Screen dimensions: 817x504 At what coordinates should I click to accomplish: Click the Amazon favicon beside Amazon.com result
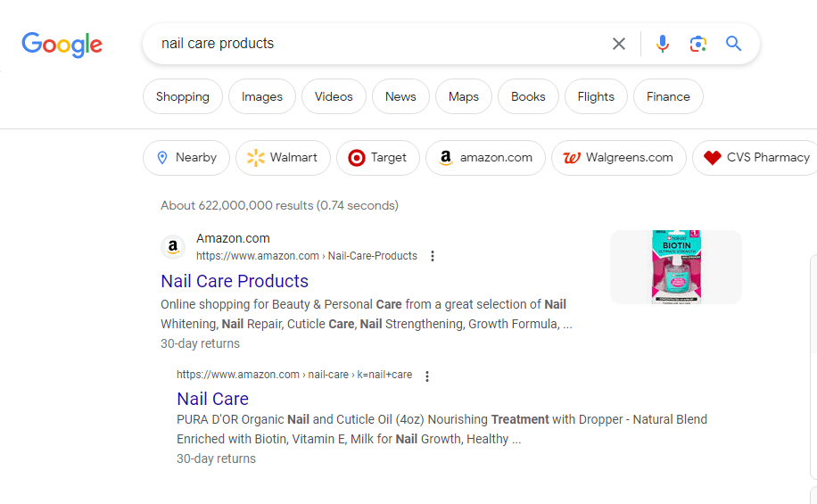[x=173, y=246]
